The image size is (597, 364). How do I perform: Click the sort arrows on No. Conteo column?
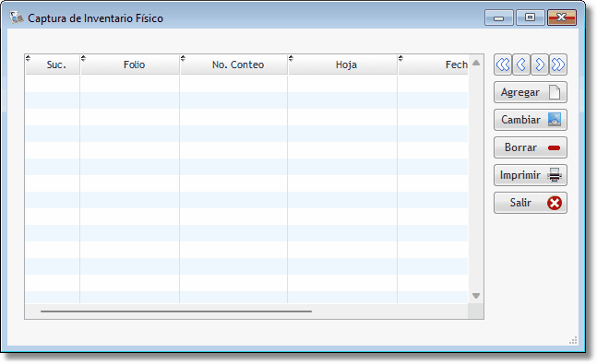point(183,58)
